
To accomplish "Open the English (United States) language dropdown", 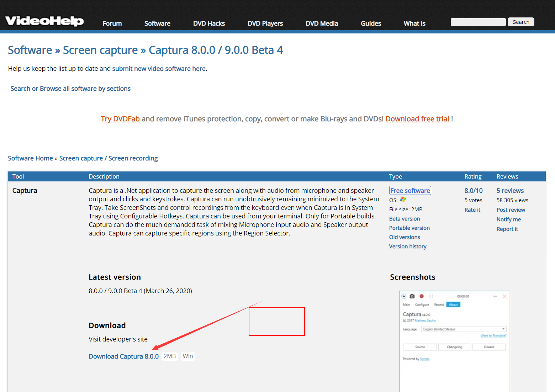I will (x=464, y=329).
